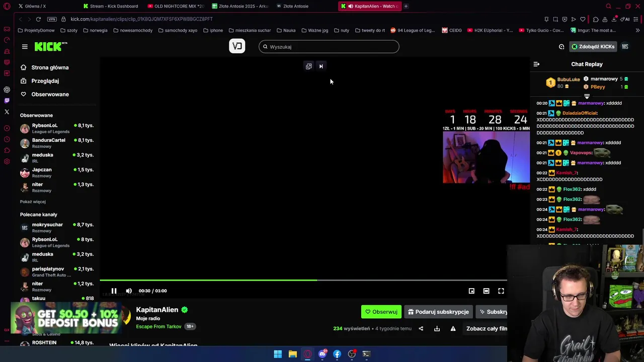Enable mini player mode
The width and height of the screenshot is (644, 362).
pos(471,291)
